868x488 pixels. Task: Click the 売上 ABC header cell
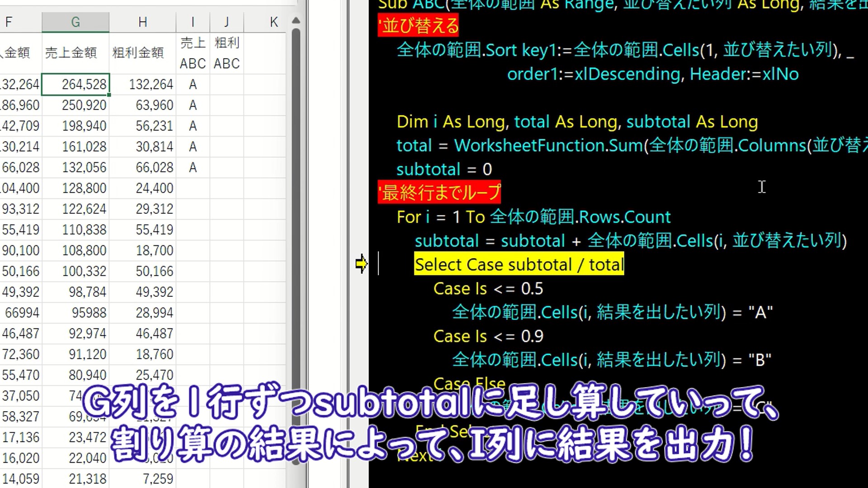193,53
